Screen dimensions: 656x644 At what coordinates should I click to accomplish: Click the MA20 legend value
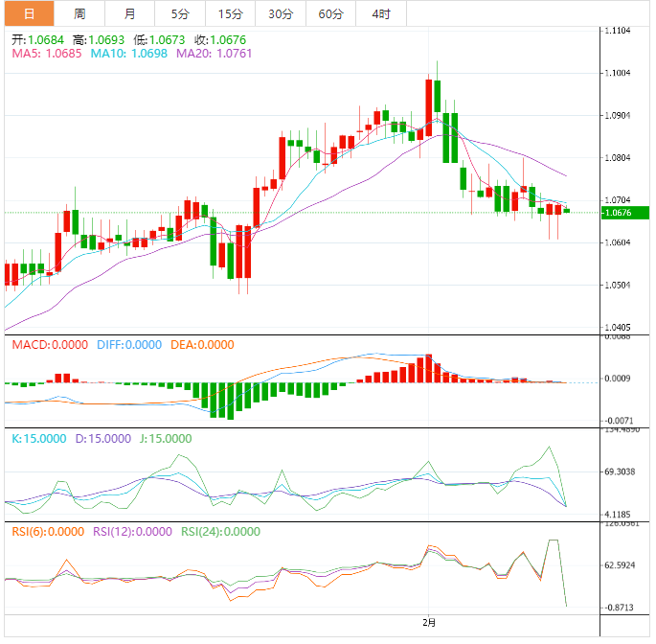215,55
